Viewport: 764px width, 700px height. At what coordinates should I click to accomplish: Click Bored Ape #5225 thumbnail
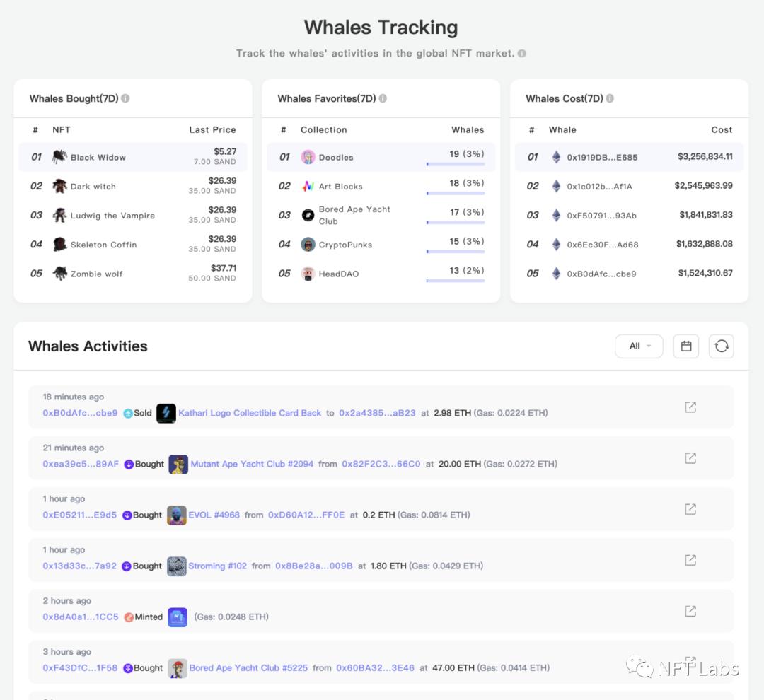(x=178, y=668)
